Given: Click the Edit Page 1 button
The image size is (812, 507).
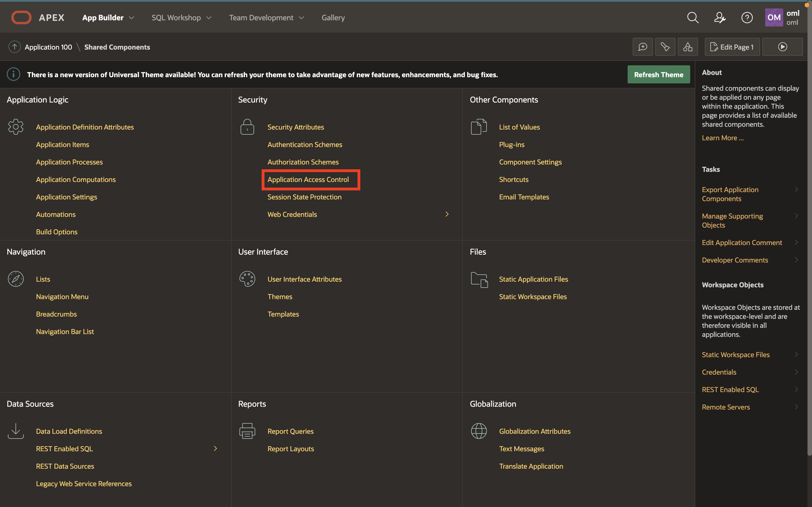Looking at the screenshot, I should click(732, 47).
